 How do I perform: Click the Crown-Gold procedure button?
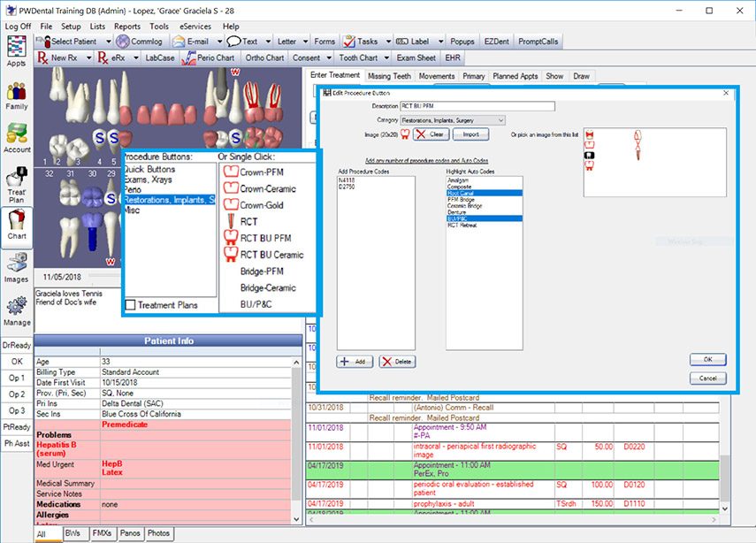tap(254, 205)
